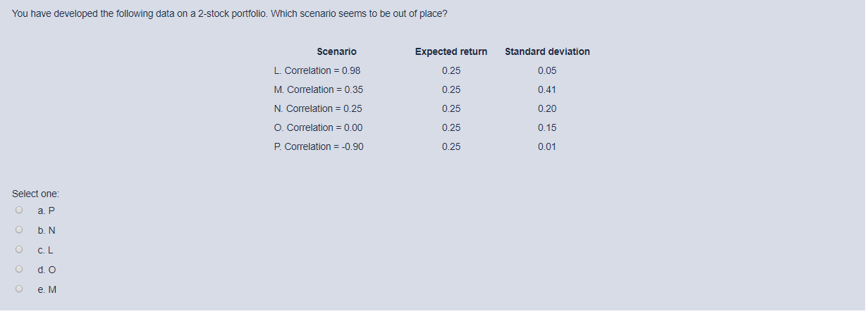Viewport: 868px width, 314px height.
Task: Click the N. Correlation = 0.25 row label
Action: point(317,108)
